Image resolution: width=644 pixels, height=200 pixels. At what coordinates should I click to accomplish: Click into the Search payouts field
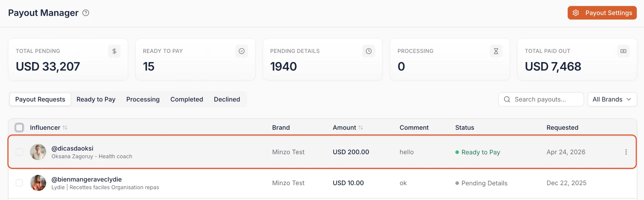541,100
